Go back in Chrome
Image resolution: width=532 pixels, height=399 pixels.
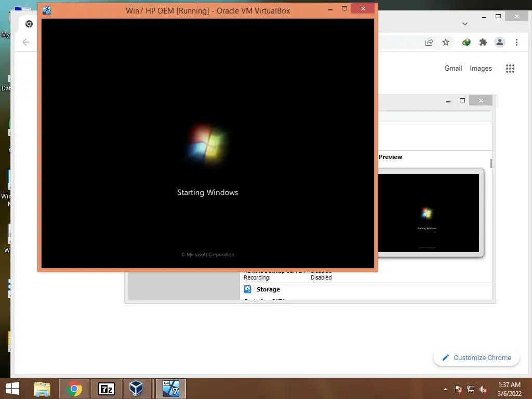[26, 42]
